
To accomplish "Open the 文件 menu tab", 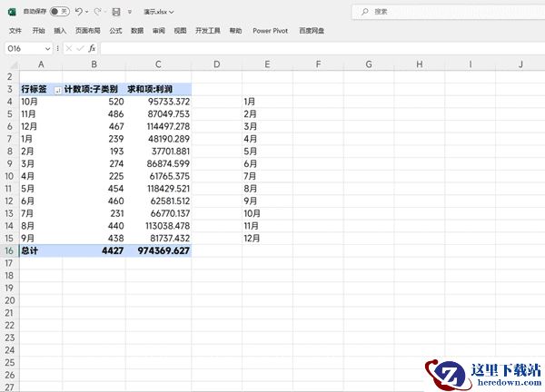I will 15,31.
